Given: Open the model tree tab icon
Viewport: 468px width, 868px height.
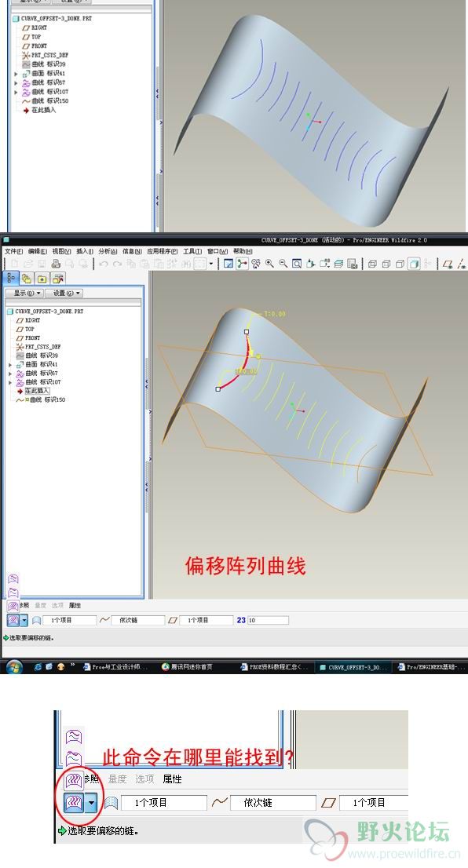Looking at the screenshot, I should tap(11, 278).
